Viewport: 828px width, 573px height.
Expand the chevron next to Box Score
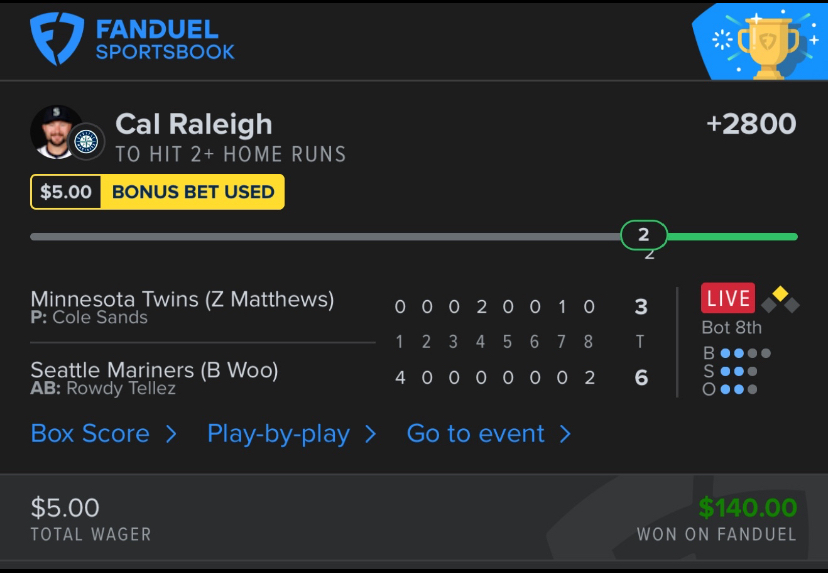point(171,434)
